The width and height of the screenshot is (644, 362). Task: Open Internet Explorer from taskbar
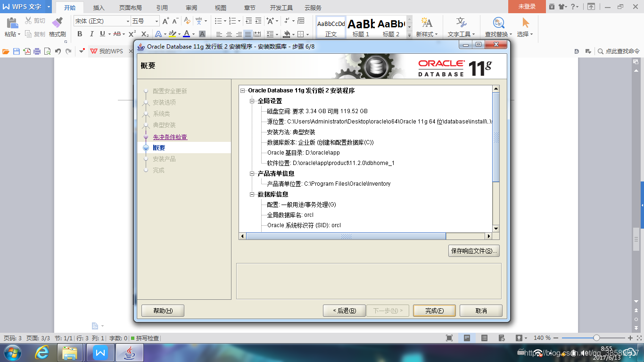coord(42,353)
